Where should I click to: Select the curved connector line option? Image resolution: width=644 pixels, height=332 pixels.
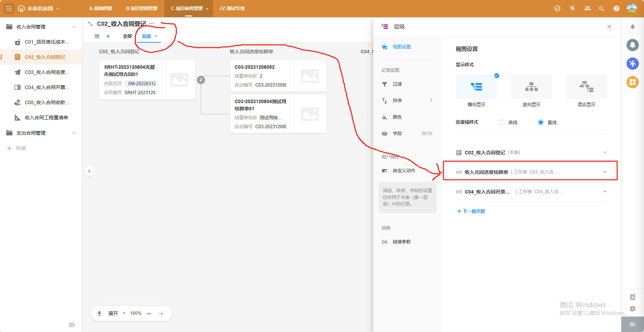coord(502,122)
